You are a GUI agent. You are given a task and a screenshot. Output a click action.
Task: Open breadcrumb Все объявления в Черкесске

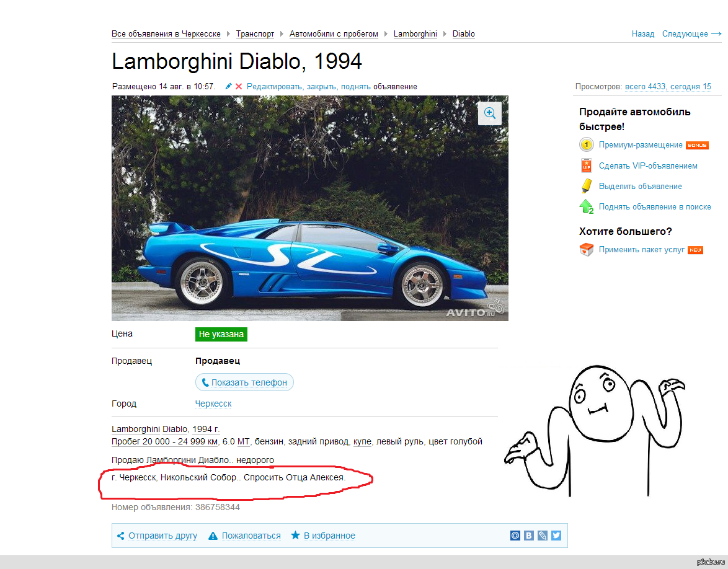click(166, 34)
